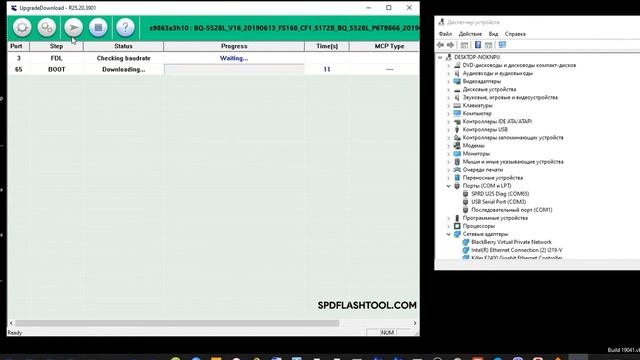The image size is (640, 360).
Task: Click the scroll left arrow in UpgradeDownload
Action: coord(11,323)
